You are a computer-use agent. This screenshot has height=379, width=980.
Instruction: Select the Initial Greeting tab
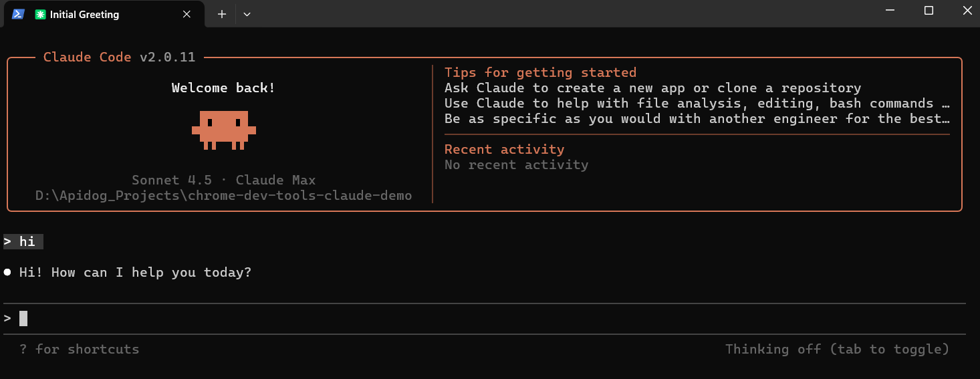(84, 15)
